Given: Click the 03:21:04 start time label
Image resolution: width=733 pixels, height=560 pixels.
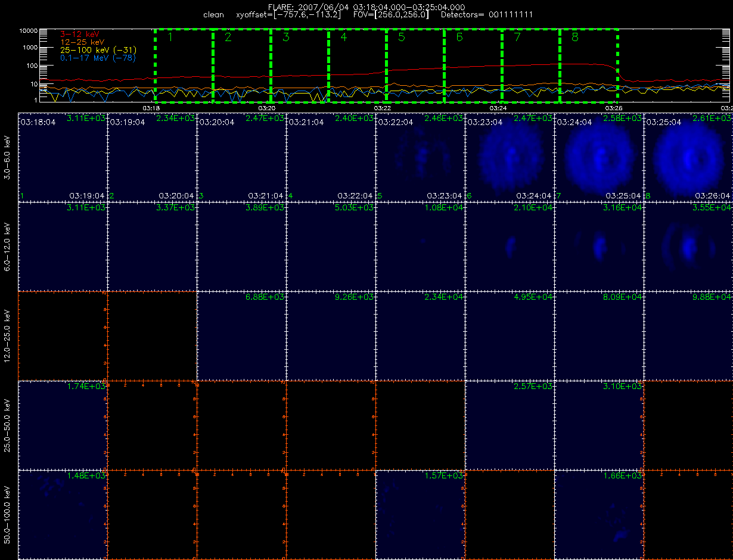Looking at the screenshot, I should (306, 122).
